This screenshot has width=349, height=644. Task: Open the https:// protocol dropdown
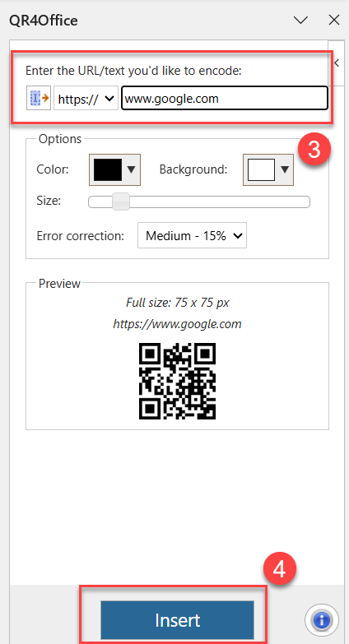click(x=86, y=98)
